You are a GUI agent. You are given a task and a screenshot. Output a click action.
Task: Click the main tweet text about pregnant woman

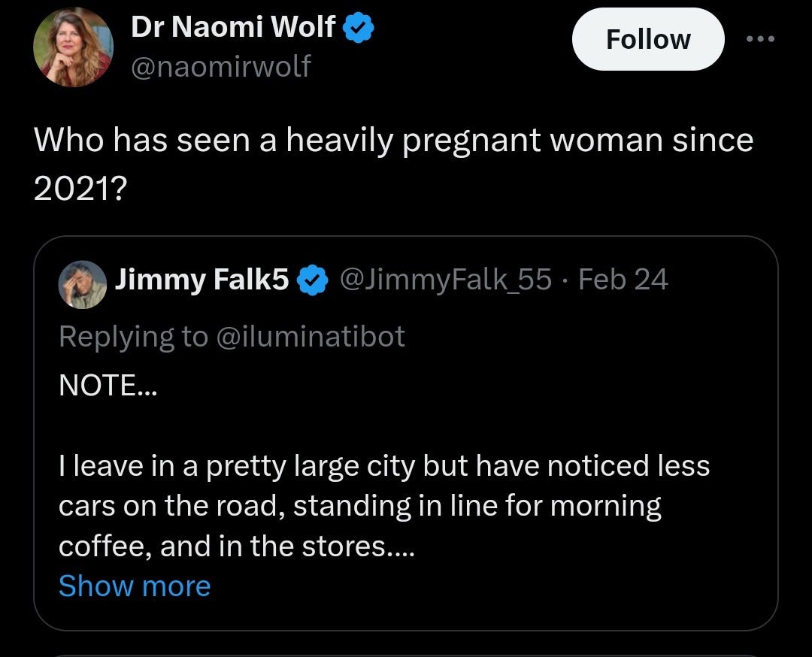coord(393,164)
